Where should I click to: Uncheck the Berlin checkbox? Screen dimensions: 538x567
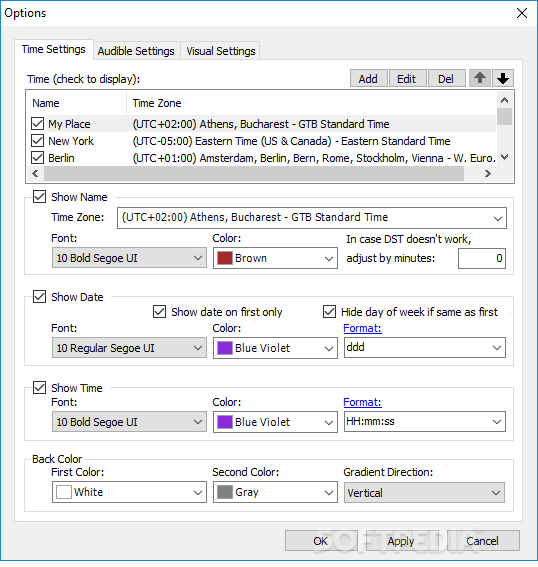pyautogui.click(x=37, y=158)
